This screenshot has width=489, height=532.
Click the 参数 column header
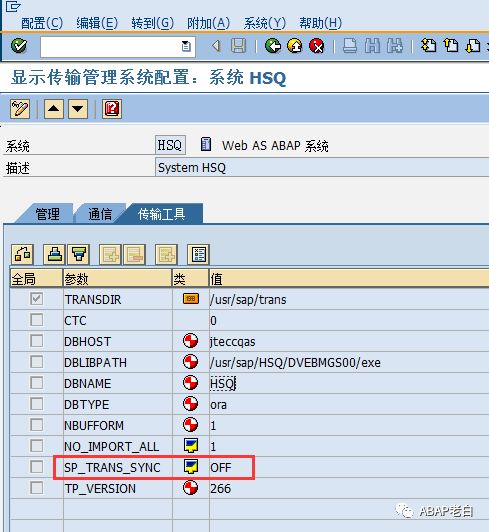[x=117, y=279]
